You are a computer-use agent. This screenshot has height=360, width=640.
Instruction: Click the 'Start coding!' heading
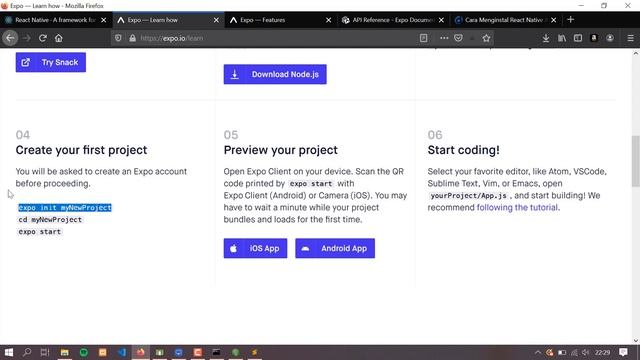[464, 150]
